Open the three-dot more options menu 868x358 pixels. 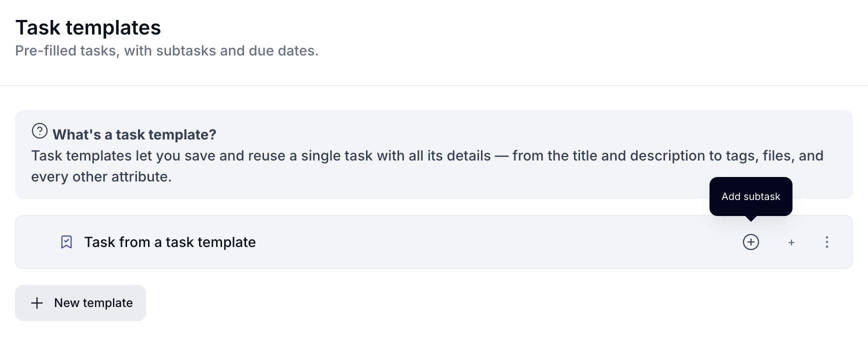click(x=826, y=242)
